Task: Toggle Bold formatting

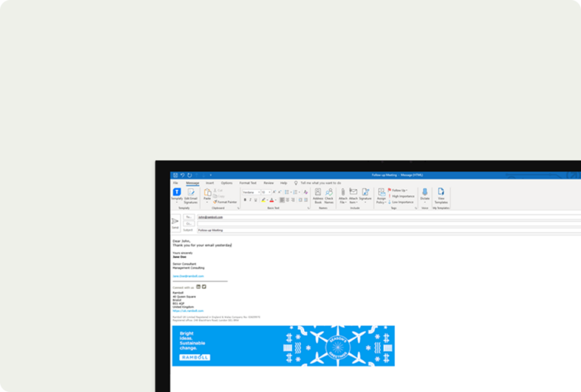Action: point(245,200)
